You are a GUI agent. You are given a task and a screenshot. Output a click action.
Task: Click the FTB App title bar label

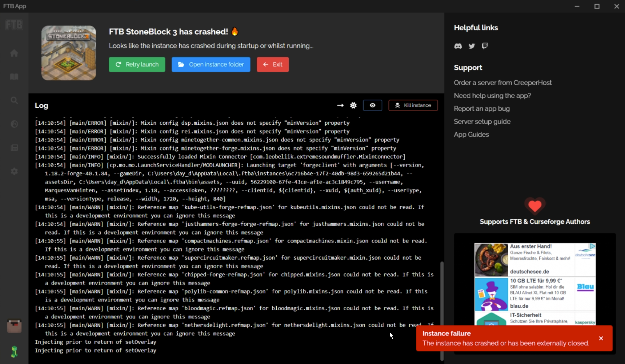[x=15, y=6]
